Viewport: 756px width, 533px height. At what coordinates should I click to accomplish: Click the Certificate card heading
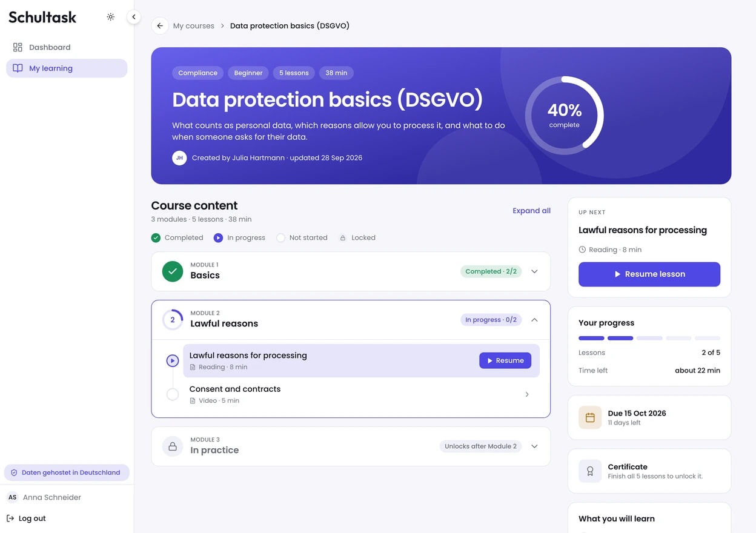point(628,467)
